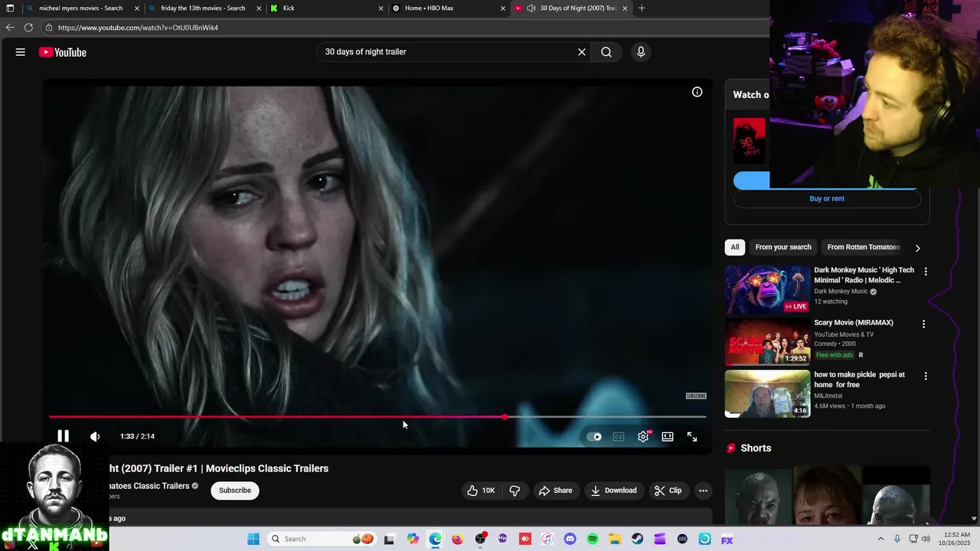Open options menu for Dark Monkey Music video
980x551 pixels.
click(x=925, y=272)
